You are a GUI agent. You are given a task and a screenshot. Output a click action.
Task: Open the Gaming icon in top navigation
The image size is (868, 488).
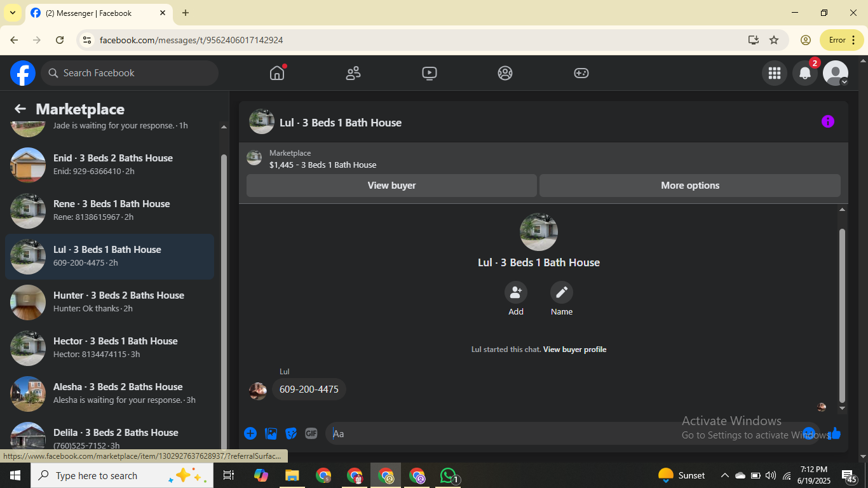581,73
